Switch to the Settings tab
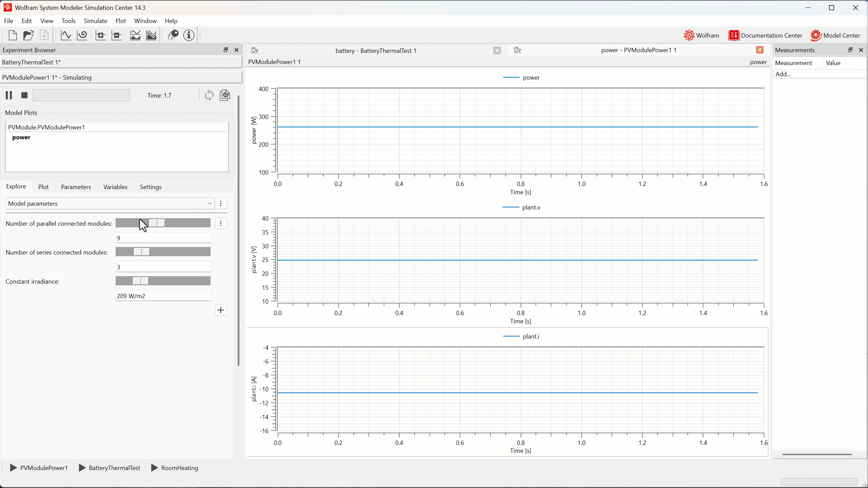 point(151,187)
